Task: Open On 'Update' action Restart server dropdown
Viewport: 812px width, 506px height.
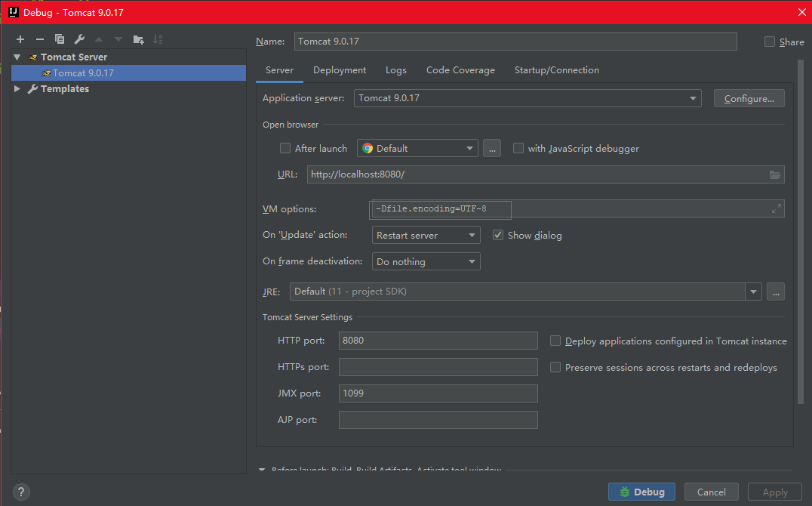Action: (426, 235)
